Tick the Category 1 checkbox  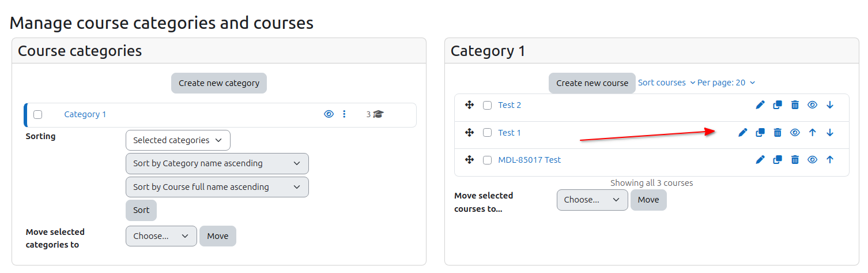tap(38, 114)
